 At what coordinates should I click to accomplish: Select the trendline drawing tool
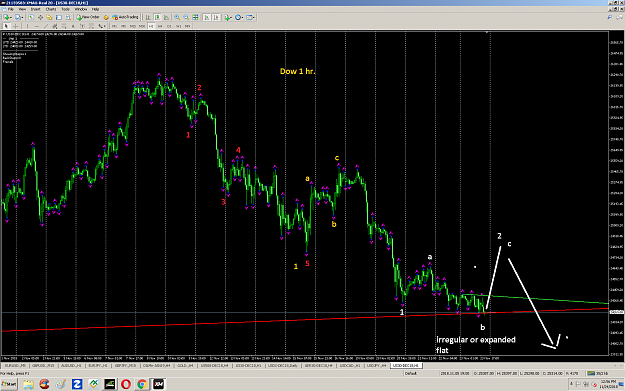46,26
